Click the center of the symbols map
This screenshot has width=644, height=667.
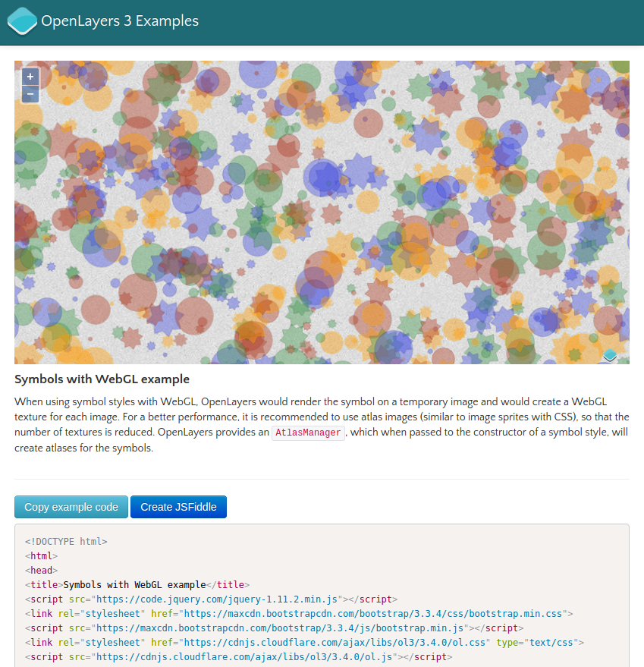click(x=322, y=212)
